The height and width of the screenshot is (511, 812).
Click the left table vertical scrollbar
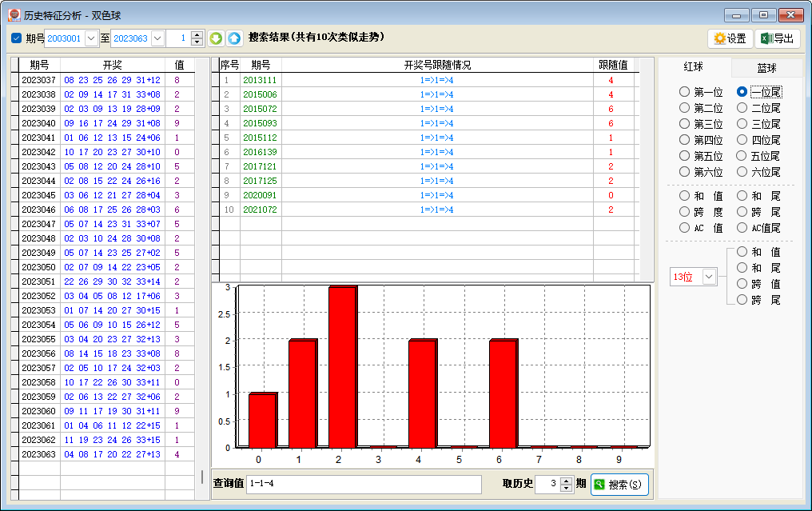[202, 279]
